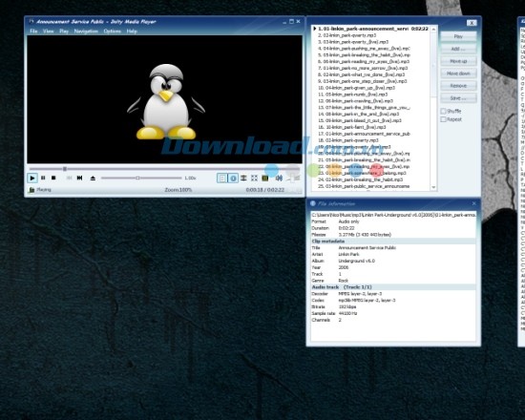Viewport: 525px width, 420px height.
Task: Open the settings sliders icon in player toolbar
Action: click(x=243, y=178)
